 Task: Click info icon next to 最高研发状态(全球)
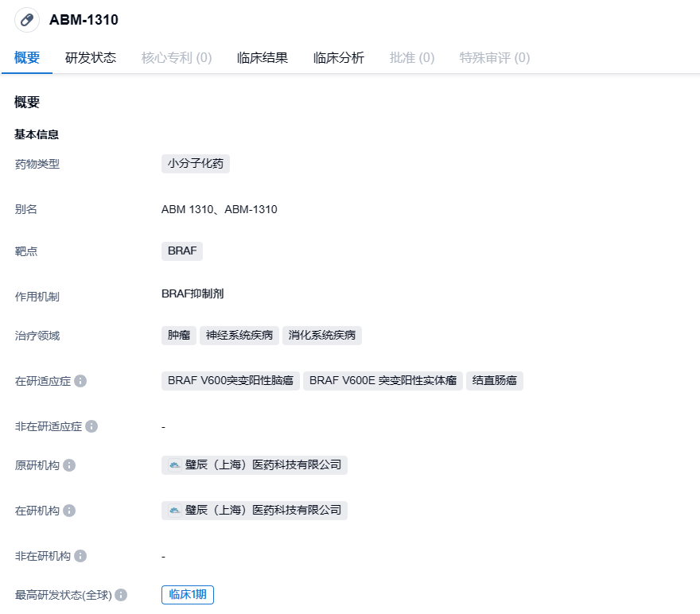pos(121,595)
